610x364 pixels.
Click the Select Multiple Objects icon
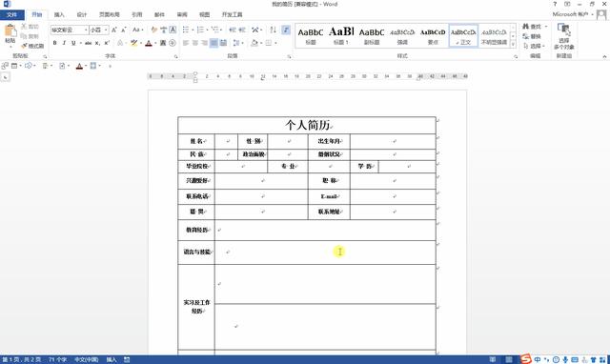[x=563, y=36]
